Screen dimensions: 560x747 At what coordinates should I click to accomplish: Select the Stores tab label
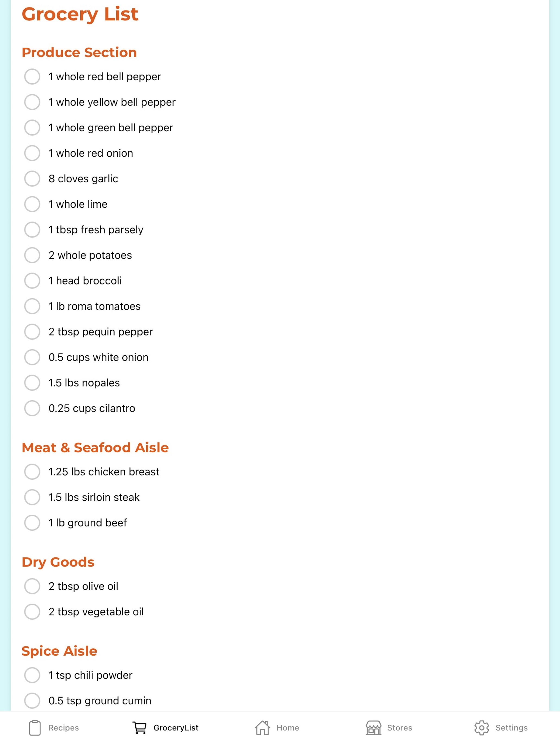[x=400, y=728]
